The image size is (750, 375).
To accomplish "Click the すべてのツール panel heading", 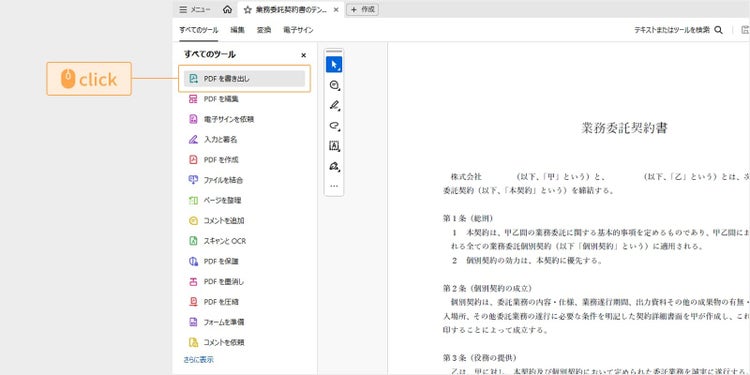I will pyautogui.click(x=210, y=55).
